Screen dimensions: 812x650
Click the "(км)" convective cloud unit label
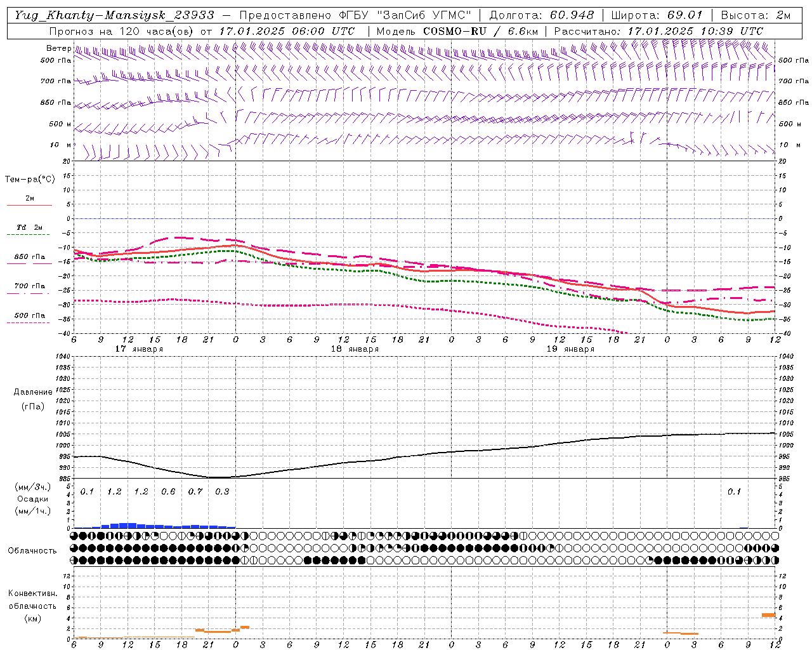pos(32,618)
